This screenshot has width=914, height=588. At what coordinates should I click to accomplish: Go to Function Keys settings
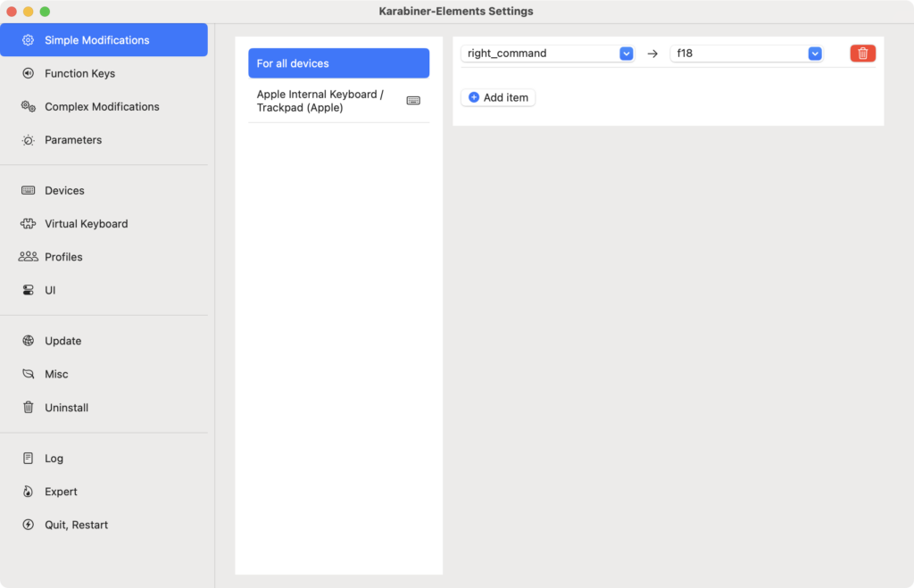[x=104, y=73]
